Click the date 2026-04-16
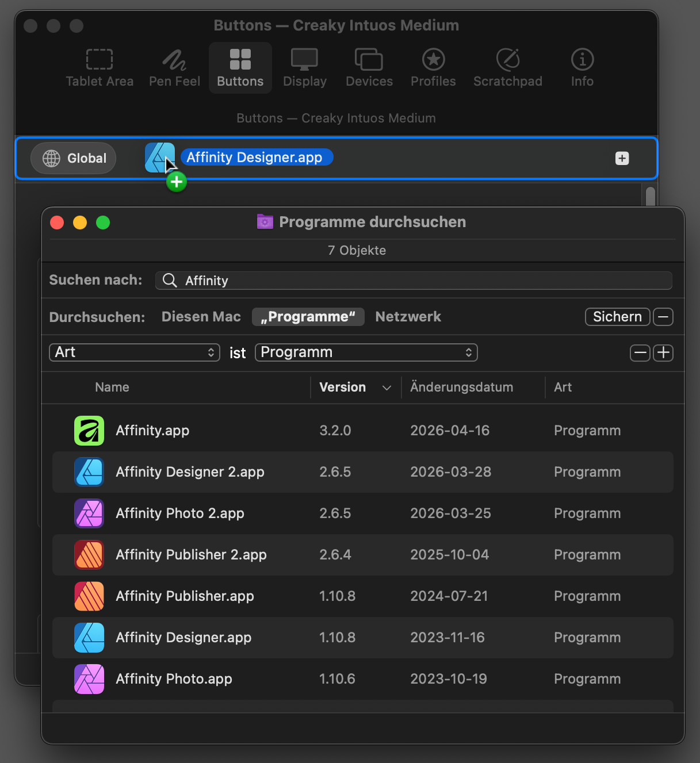700x763 pixels. click(x=450, y=431)
